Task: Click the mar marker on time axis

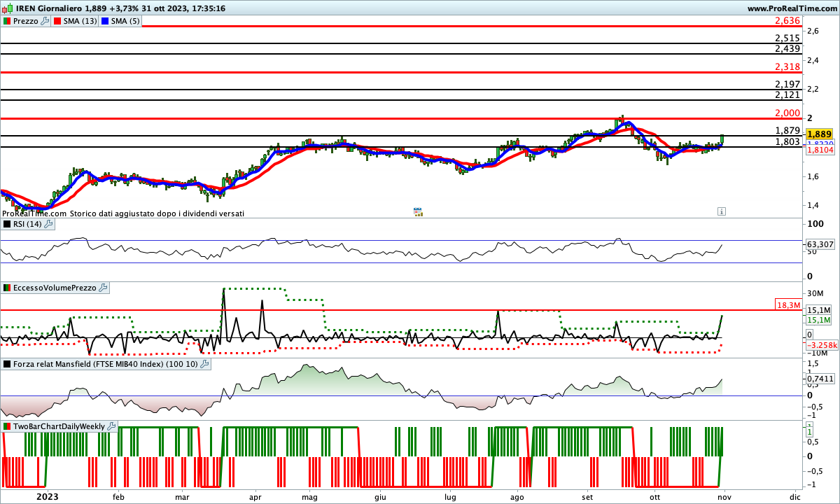Action: point(182,496)
